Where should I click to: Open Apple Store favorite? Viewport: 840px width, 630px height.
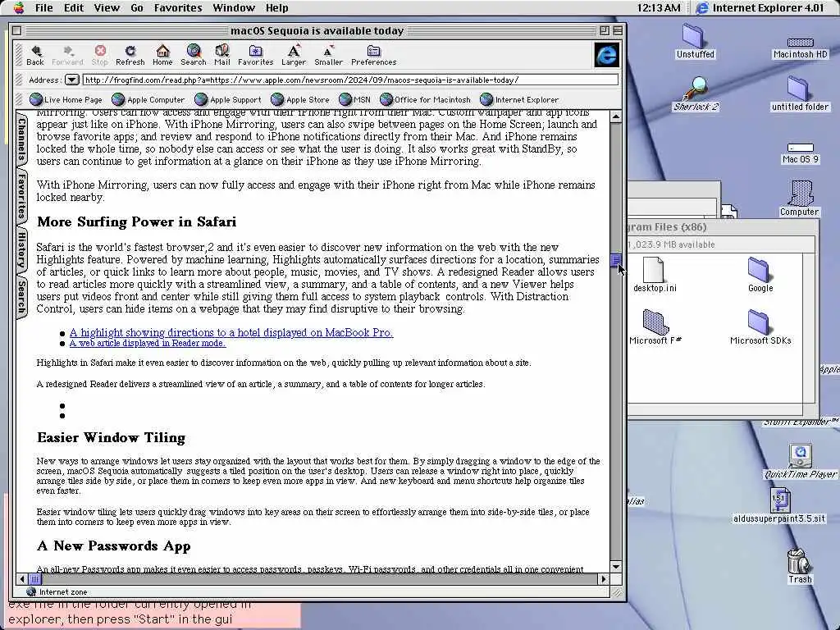[x=300, y=99]
